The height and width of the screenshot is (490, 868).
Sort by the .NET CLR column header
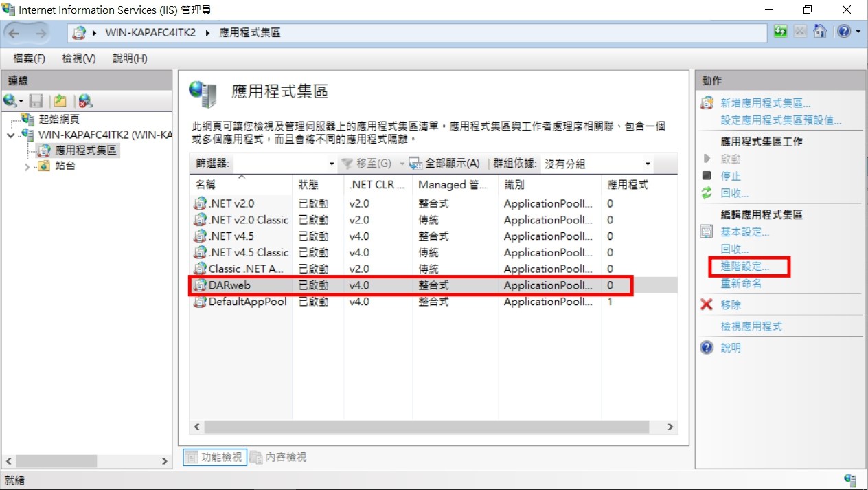click(378, 184)
